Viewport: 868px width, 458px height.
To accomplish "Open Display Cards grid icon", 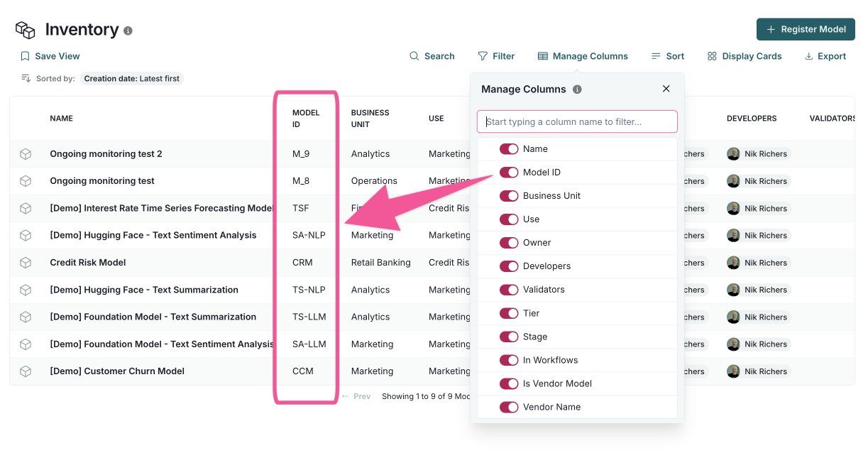I will pos(712,56).
